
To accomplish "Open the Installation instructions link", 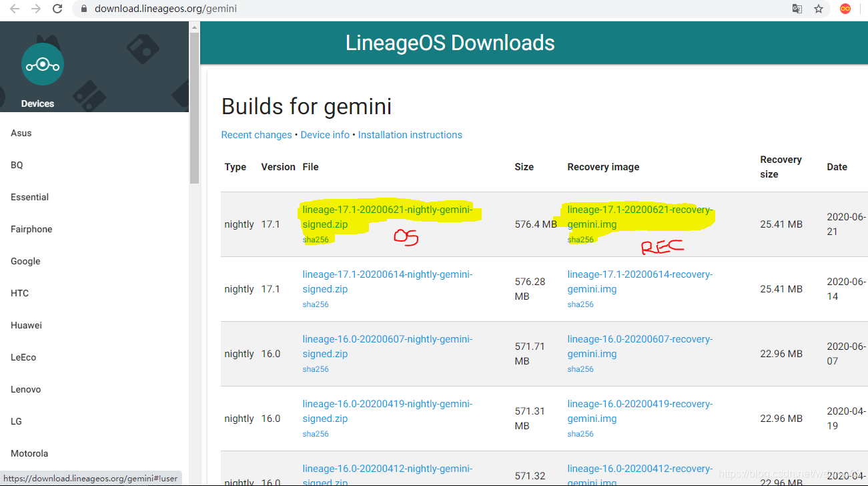I will click(410, 135).
